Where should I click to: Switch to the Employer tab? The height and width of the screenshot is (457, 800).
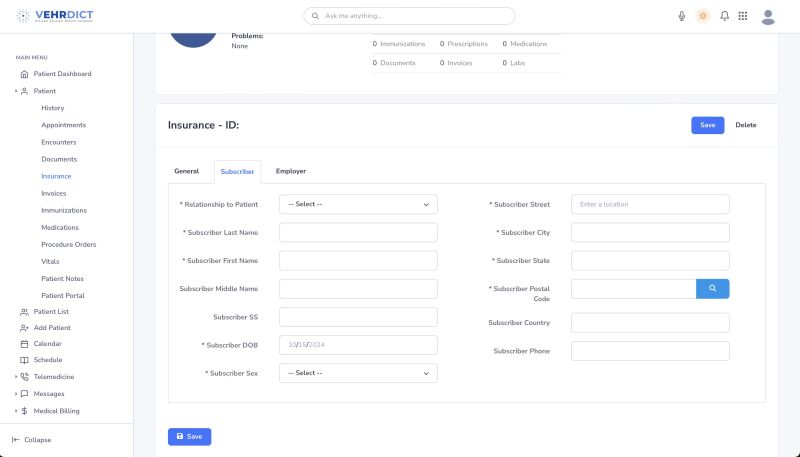[290, 171]
